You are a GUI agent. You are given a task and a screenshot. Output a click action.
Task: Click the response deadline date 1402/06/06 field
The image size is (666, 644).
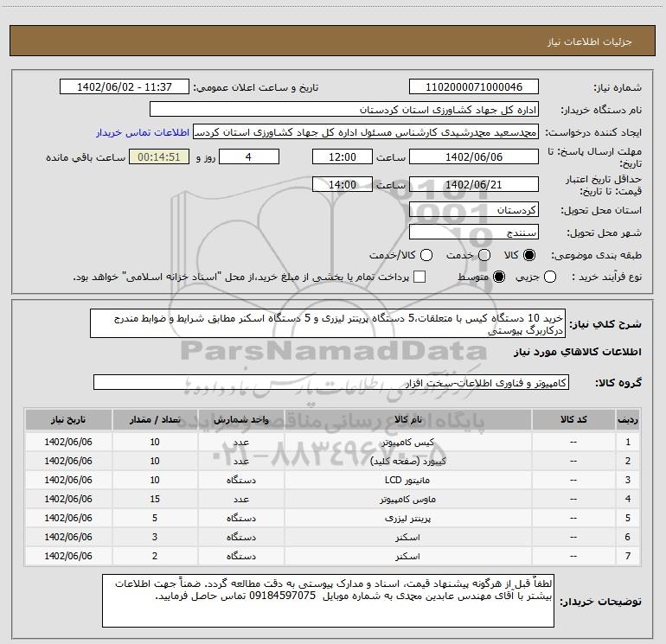click(x=474, y=156)
